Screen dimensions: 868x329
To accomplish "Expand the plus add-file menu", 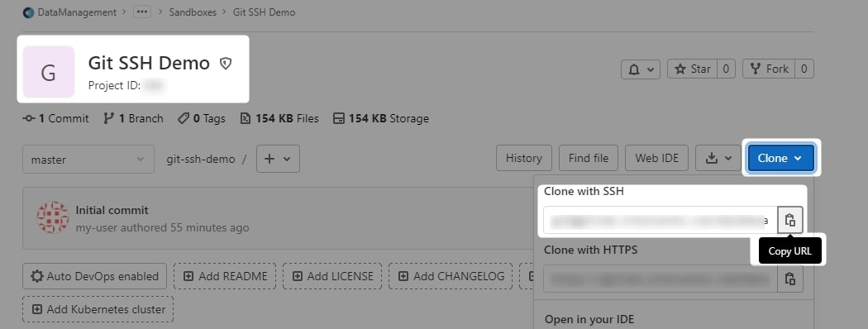I will pyautogui.click(x=278, y=159).
